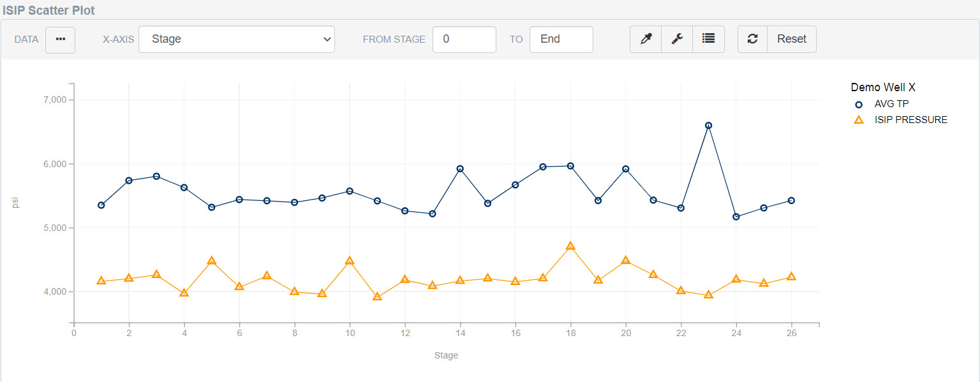Click the ISIP PRESSURE triangle at stage 11
This screenshot has width=980, height=382.
pos(377,297)
